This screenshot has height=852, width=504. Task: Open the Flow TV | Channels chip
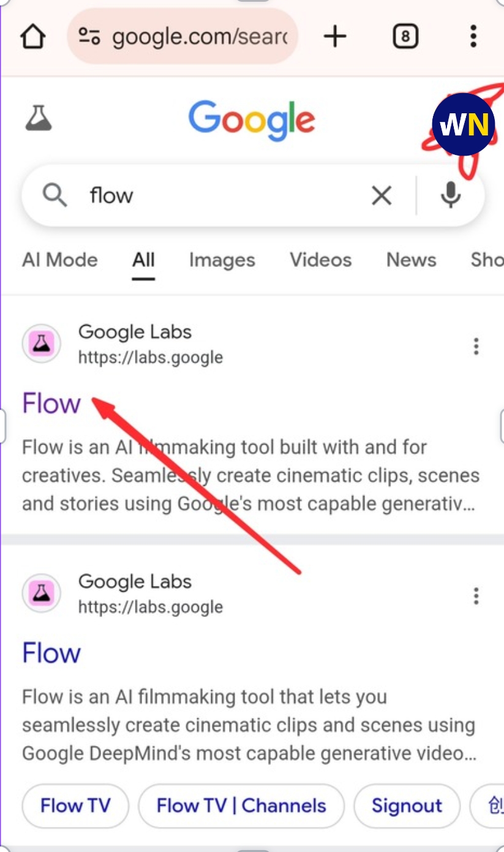[x=241, y=805]
